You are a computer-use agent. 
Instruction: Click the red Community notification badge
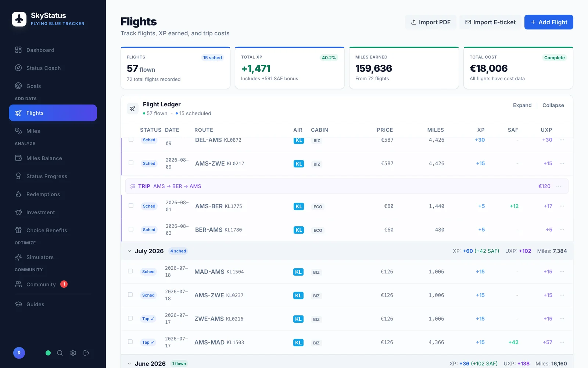point(64,284)
